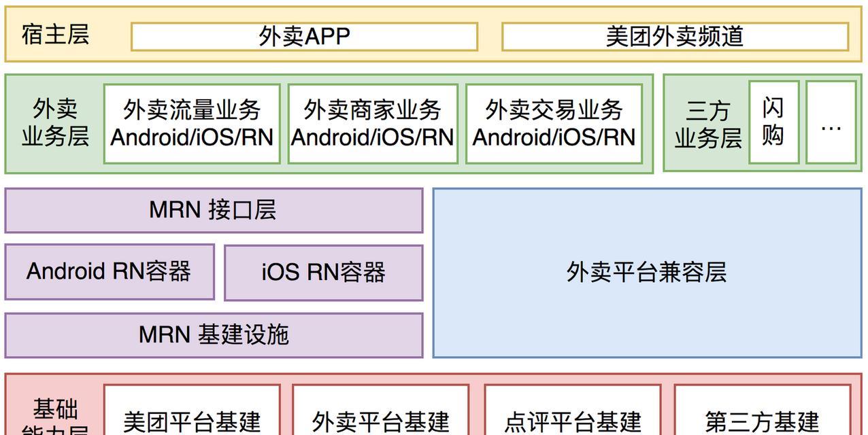
Task: Select the 外卖商家业务 Android/iOS/RN box
Action: 373,124
